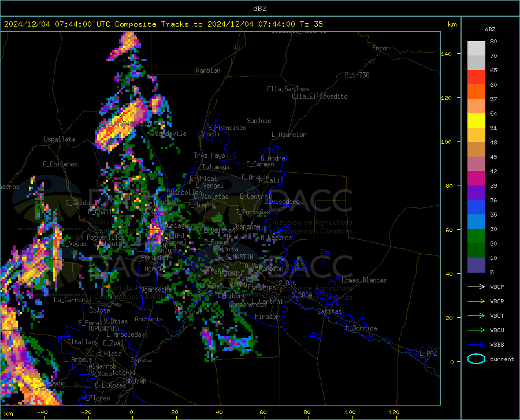Select the red 60-65 dBZ legend swatch

point(476,77)
